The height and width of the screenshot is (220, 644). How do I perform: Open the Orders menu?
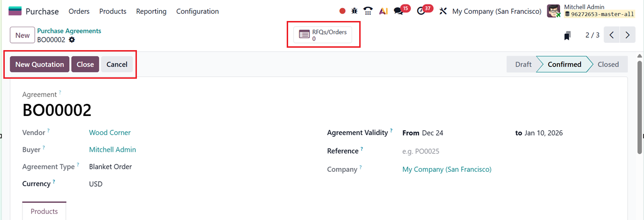point(79,11)
